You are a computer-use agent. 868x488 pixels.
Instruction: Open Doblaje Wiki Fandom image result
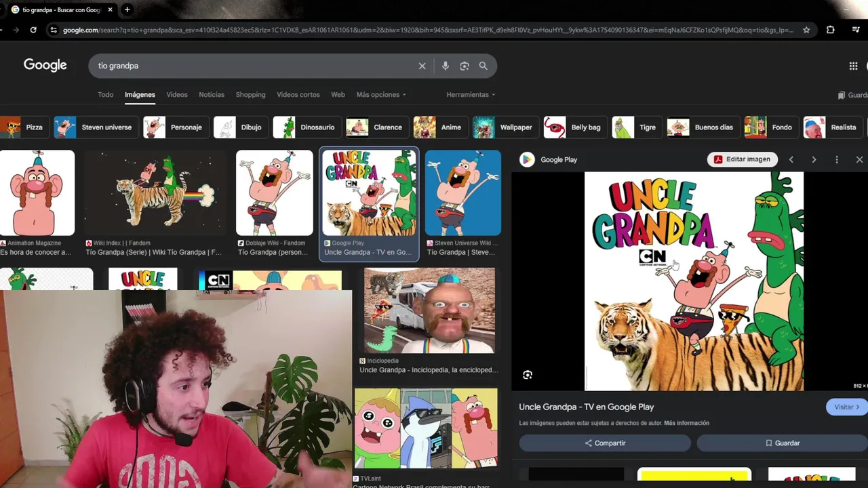tap(275, 193)
